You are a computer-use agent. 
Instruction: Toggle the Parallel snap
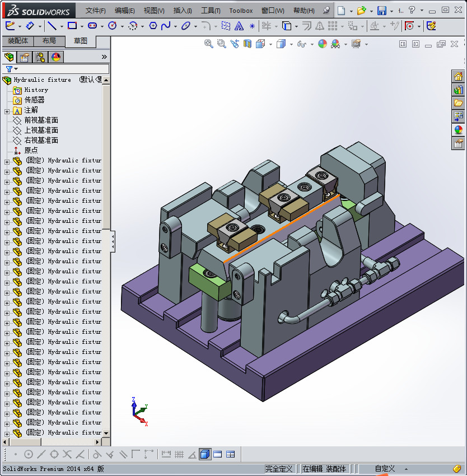(x=123, y=454)
